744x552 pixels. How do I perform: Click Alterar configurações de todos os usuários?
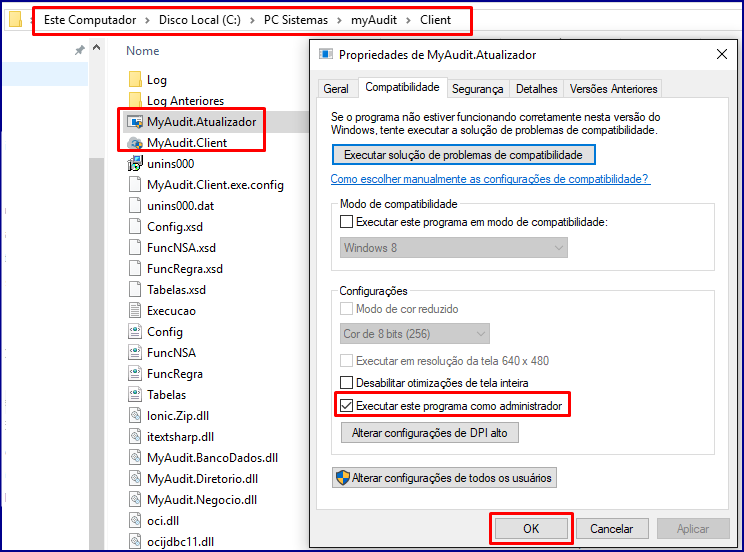[444, 477]
